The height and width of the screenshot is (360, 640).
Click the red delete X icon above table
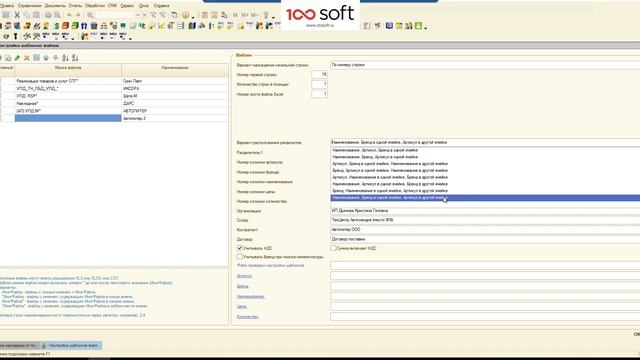[x=27, y=58]
